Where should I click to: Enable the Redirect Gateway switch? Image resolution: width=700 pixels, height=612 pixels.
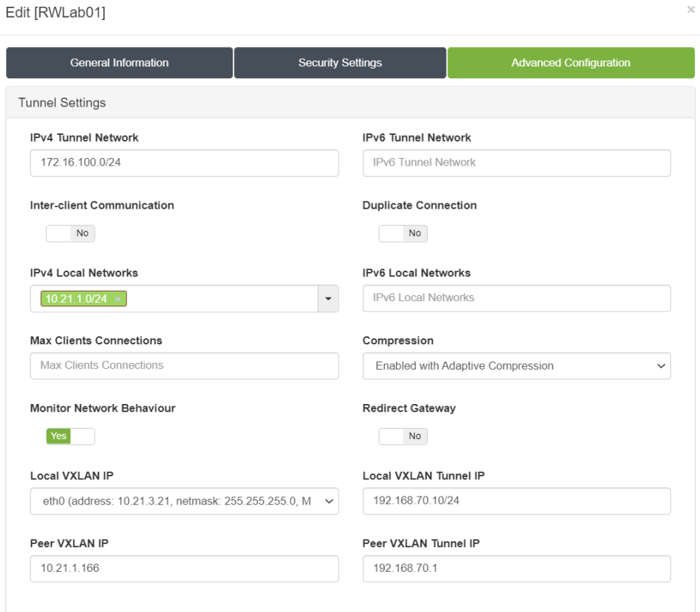[x=403, y=436]
